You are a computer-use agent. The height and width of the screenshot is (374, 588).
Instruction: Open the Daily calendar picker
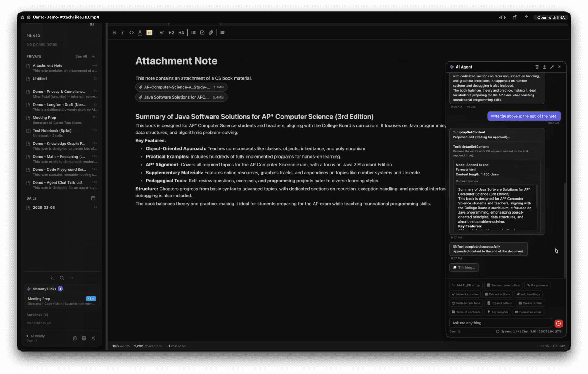[x=93, y=198]
